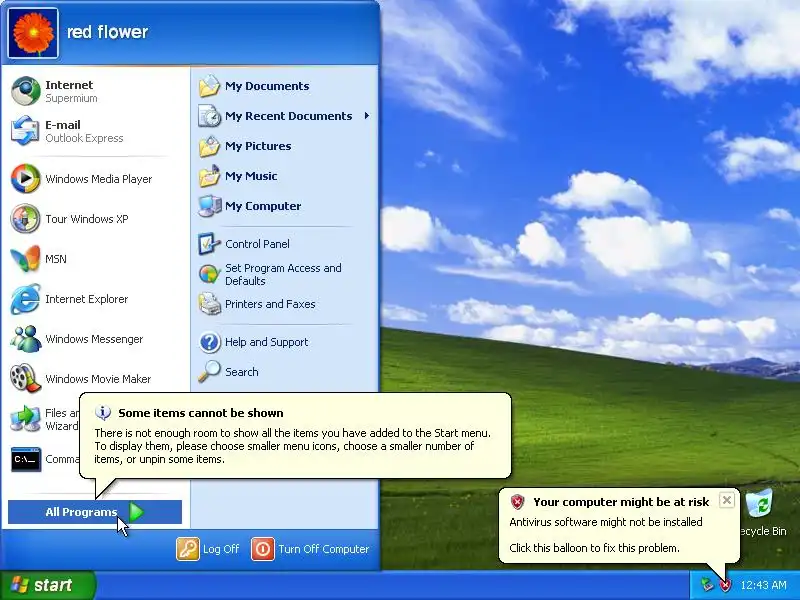Click balloon's red shield icon

[517, 502]
